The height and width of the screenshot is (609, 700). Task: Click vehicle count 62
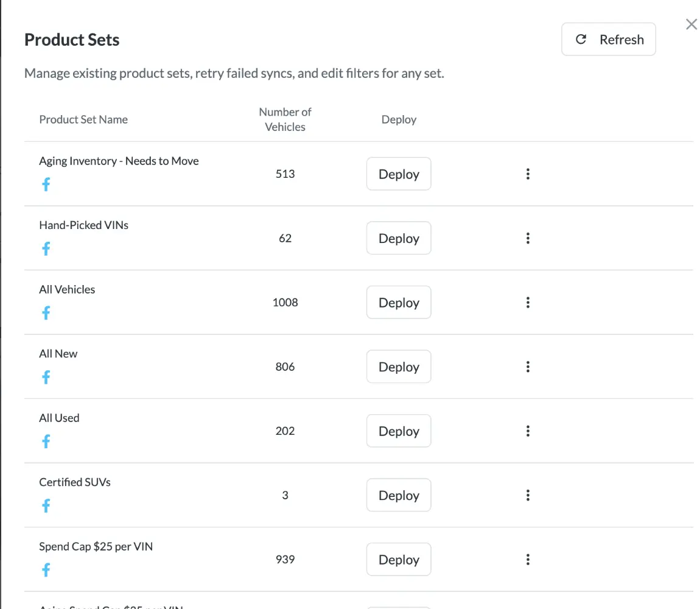[x=285, y=238]
